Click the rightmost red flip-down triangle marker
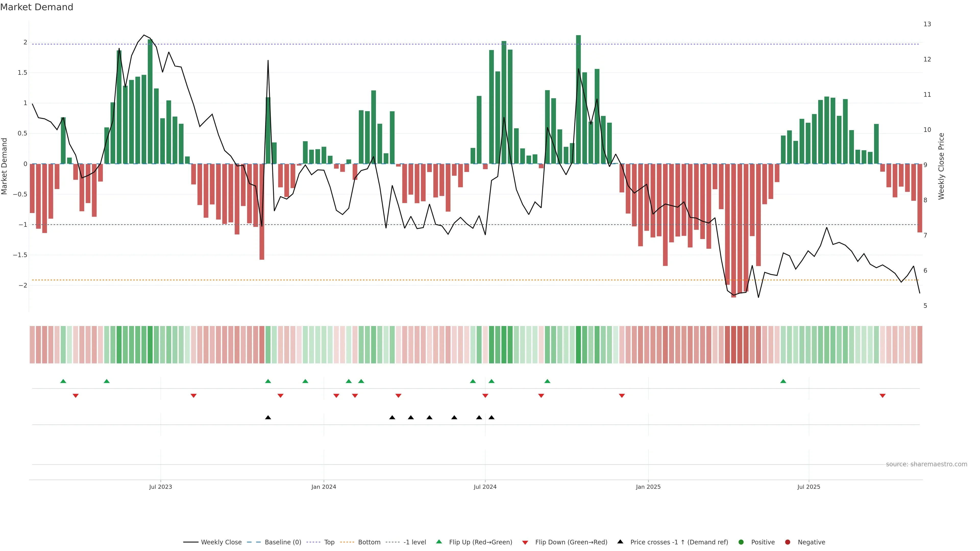 point(883,396)
